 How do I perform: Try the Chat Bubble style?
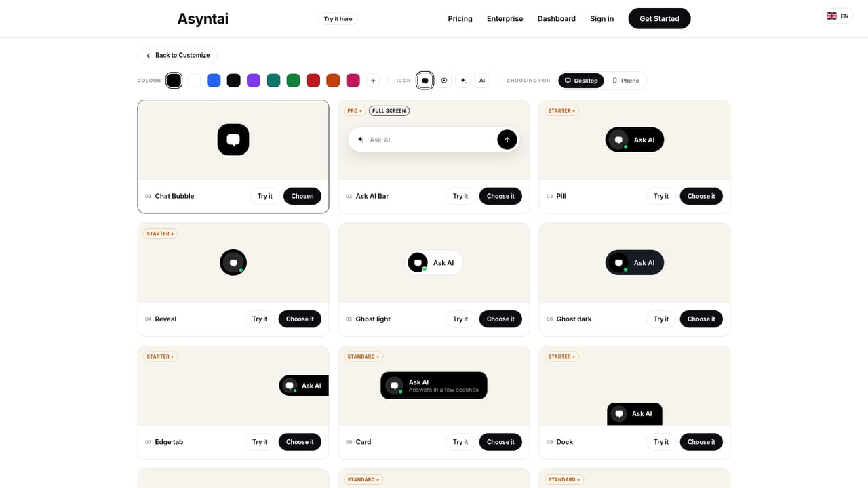(x=264, y=196)
